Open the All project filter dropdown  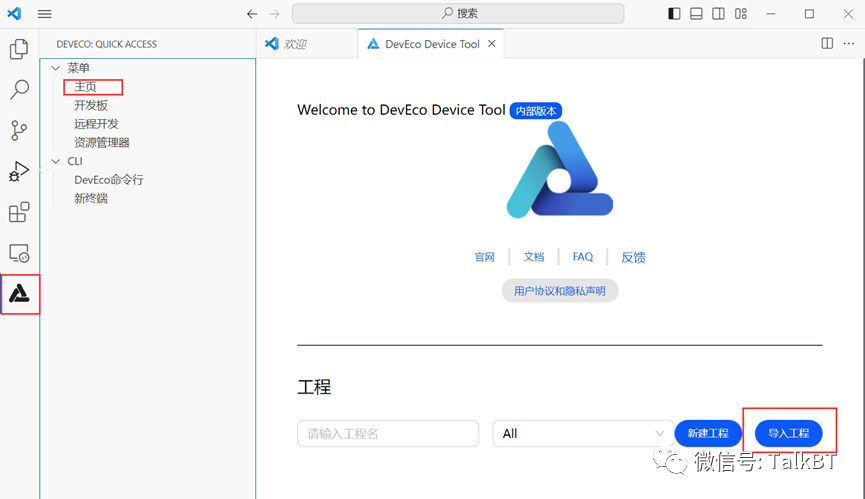point(582,433)
